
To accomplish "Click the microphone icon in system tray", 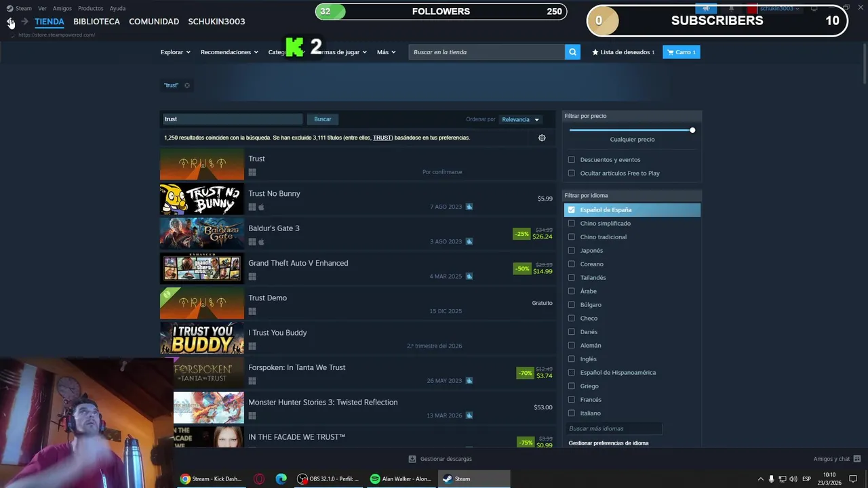I will pos(771,479).
